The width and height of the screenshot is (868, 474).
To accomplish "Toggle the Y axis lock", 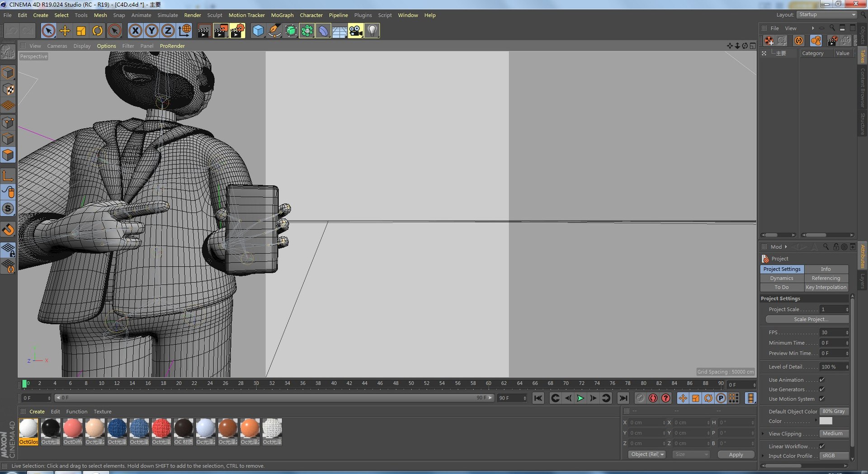I will (x=151, y=31).
